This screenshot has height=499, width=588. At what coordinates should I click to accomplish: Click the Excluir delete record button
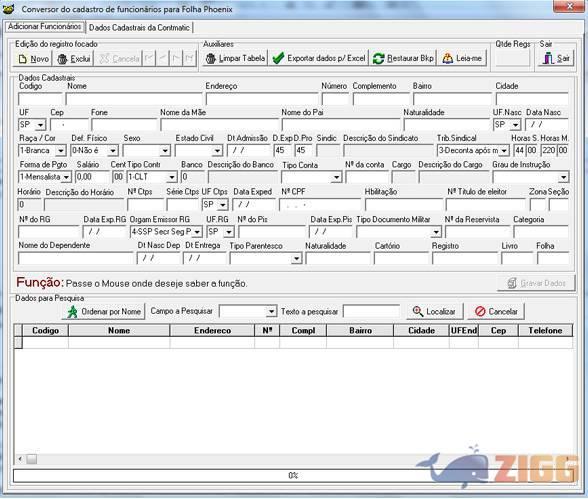coord(74,59)
